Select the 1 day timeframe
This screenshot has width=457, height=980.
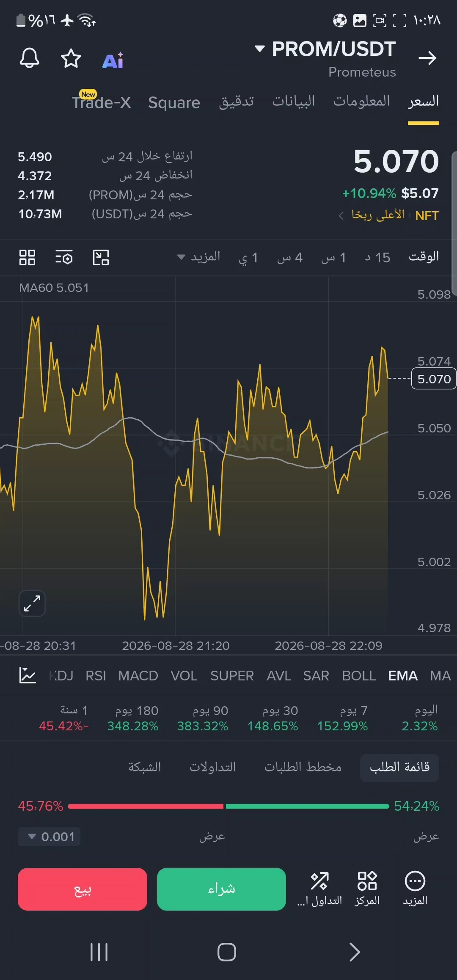[x=248, y=257]
